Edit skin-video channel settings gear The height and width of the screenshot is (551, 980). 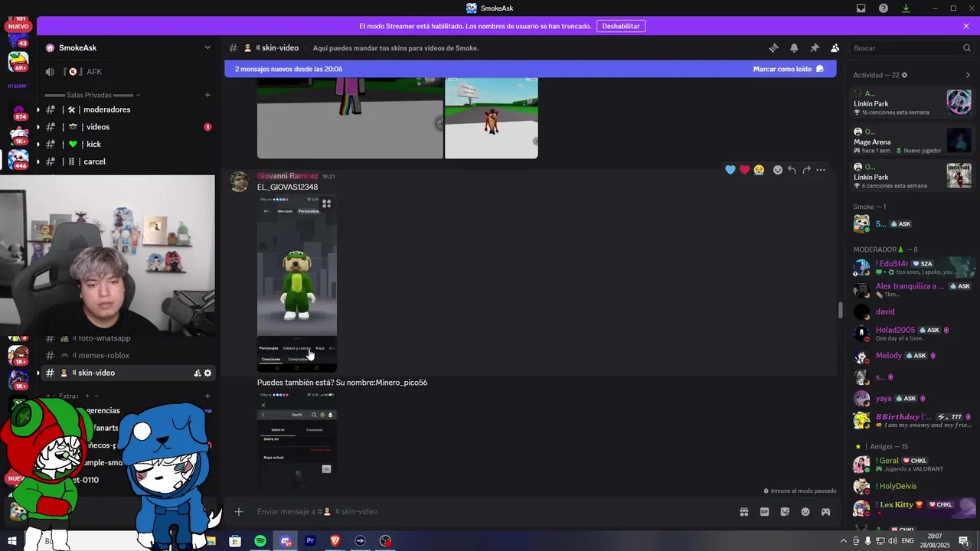point(207,373)
